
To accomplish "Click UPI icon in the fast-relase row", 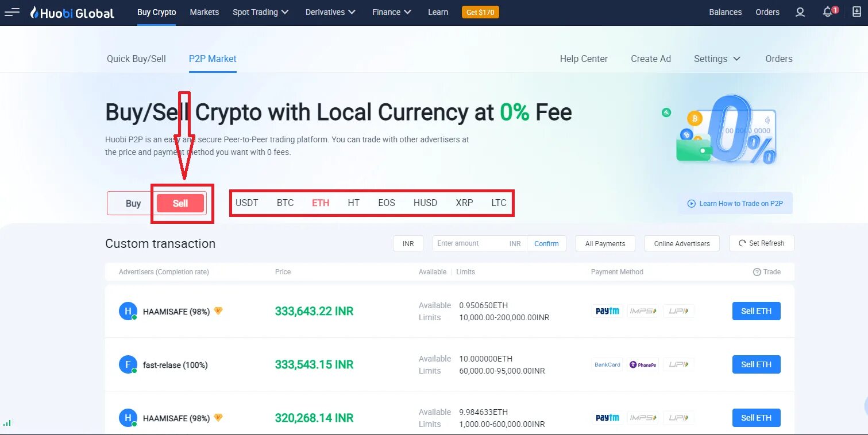I will point(678,364).
